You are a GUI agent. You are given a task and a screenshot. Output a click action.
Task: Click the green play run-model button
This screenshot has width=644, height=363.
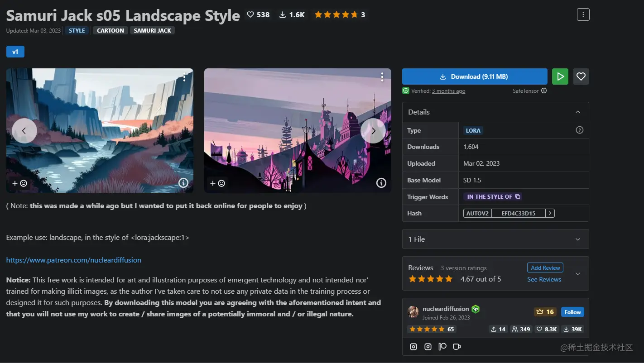pyautogui.click(x=560, y=76)
